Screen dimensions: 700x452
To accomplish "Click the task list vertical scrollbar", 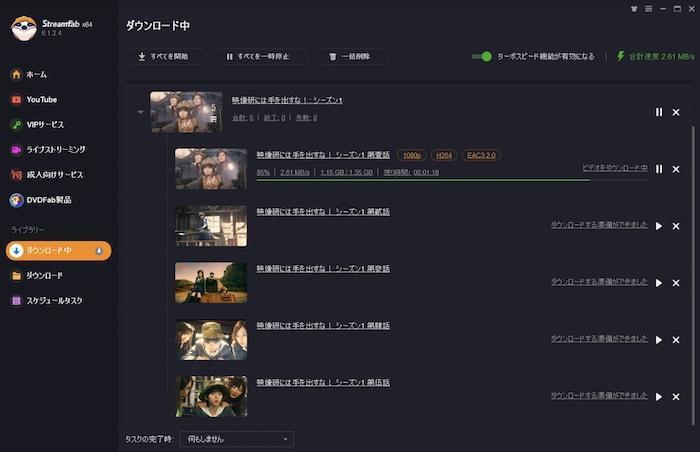I will click(x=693, y=275).
